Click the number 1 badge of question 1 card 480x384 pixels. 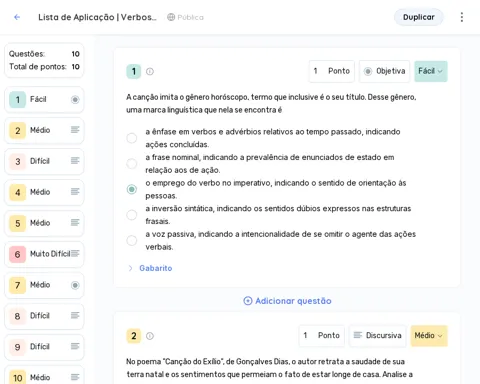pyautogui.click(x=134, y=71)
